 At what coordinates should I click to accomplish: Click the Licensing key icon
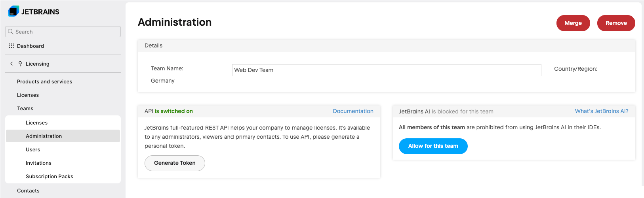20,64
